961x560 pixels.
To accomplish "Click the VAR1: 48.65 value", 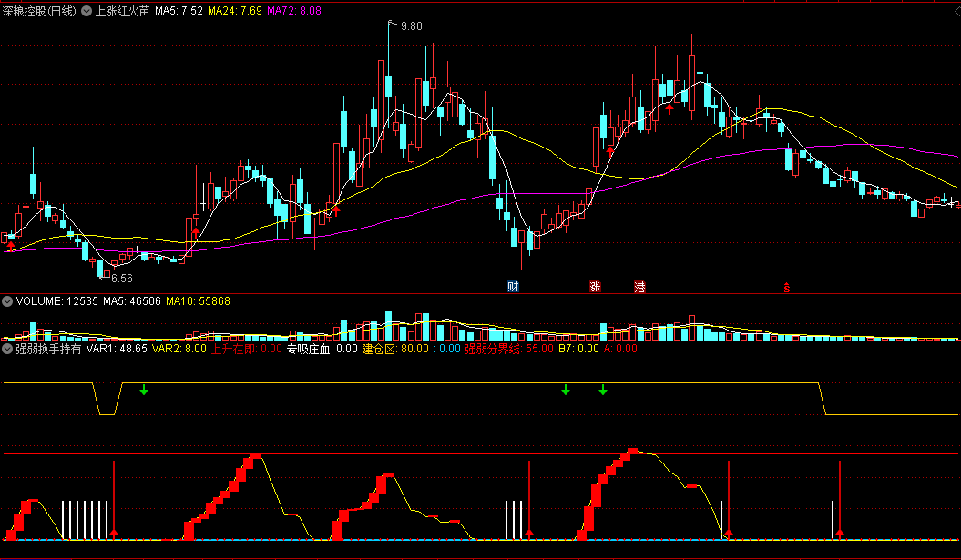I will pos(117,350).
